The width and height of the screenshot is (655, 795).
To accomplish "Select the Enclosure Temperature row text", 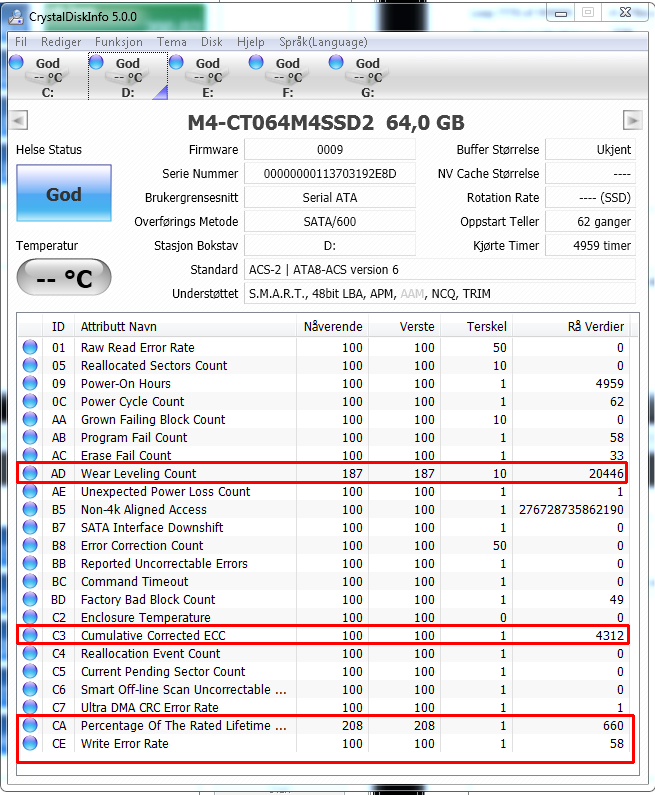I will coord(145,618).
